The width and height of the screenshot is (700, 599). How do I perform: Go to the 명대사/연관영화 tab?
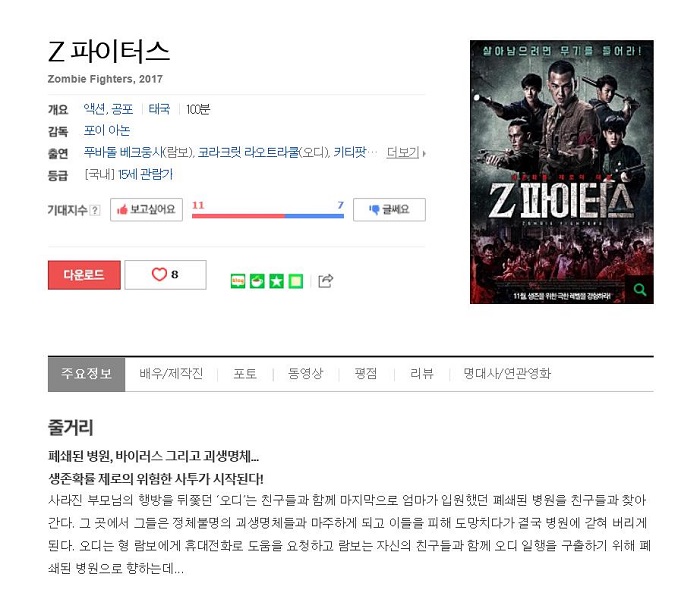pos(507,373)
